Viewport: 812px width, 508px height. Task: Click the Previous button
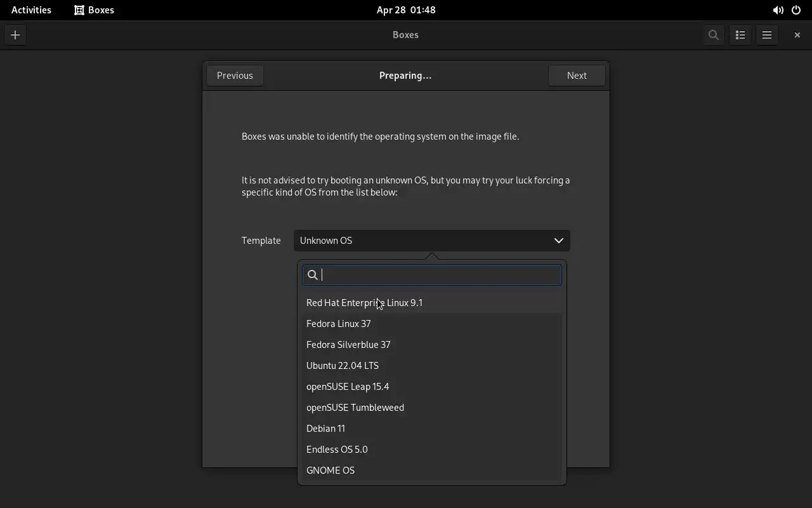tap(235, 76)
